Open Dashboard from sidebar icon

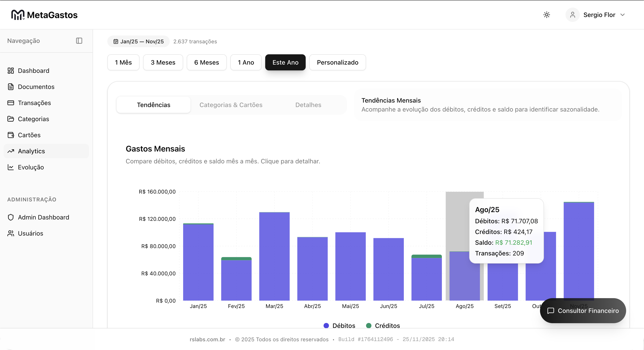pyautogui.click(x=11, y=71)
